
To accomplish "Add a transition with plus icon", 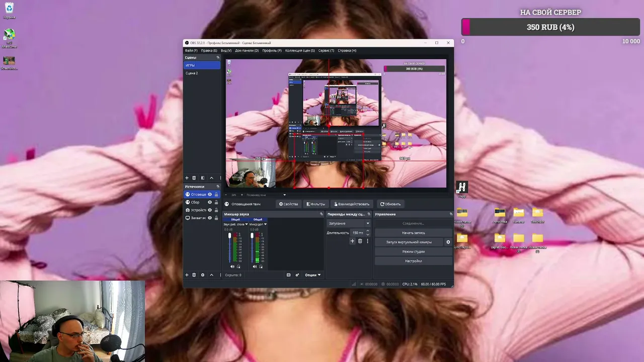I will [x=352, y=241].
